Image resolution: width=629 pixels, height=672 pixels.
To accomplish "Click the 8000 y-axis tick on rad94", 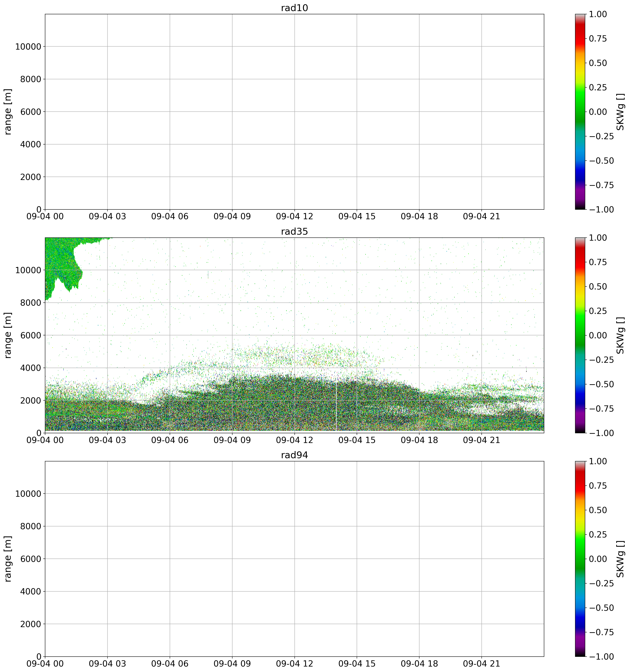I will (31, 526).
